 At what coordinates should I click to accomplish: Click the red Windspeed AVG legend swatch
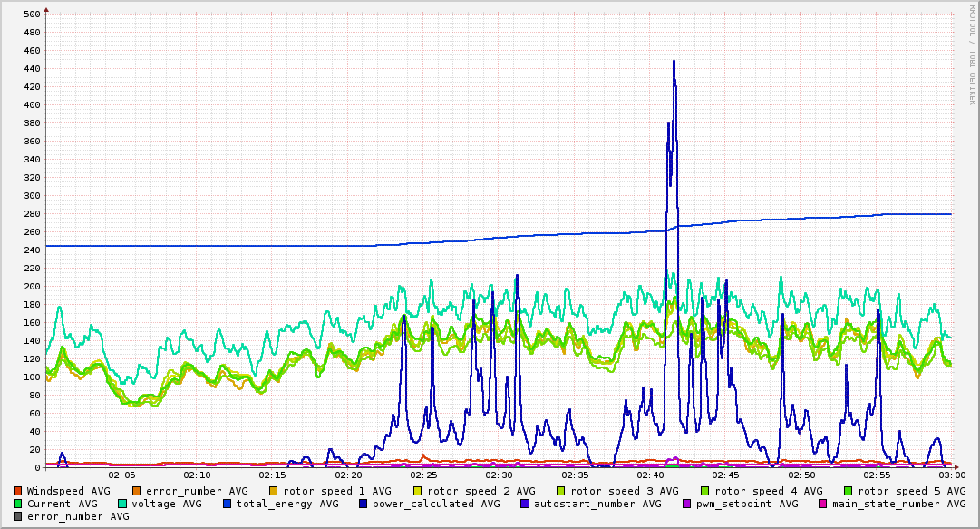[17, 491]
